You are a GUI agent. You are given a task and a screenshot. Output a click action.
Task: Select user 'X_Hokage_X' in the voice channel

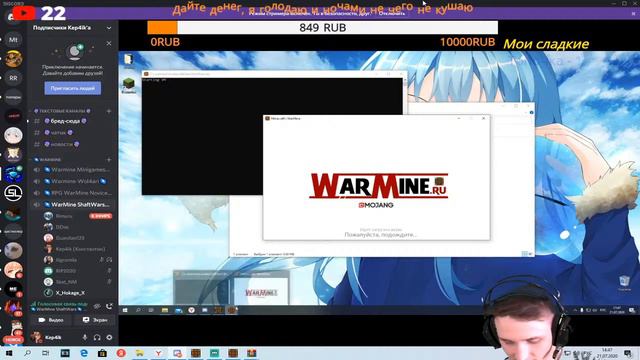(70, 293)
